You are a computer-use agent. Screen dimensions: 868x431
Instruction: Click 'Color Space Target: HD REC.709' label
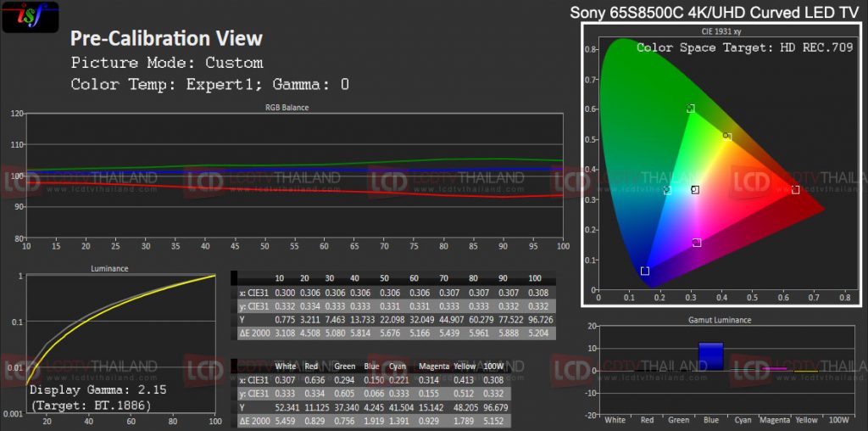(x=744, y=48)
